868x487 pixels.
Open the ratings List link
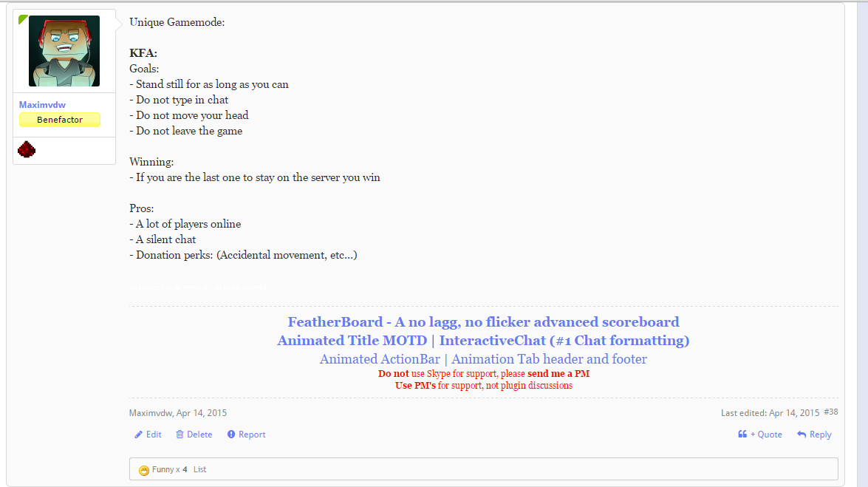click(200, 469)
